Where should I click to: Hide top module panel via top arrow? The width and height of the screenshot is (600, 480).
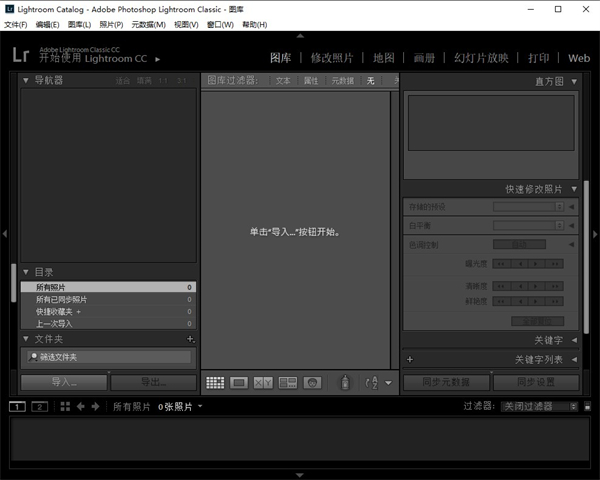click(x=300, y=36)
